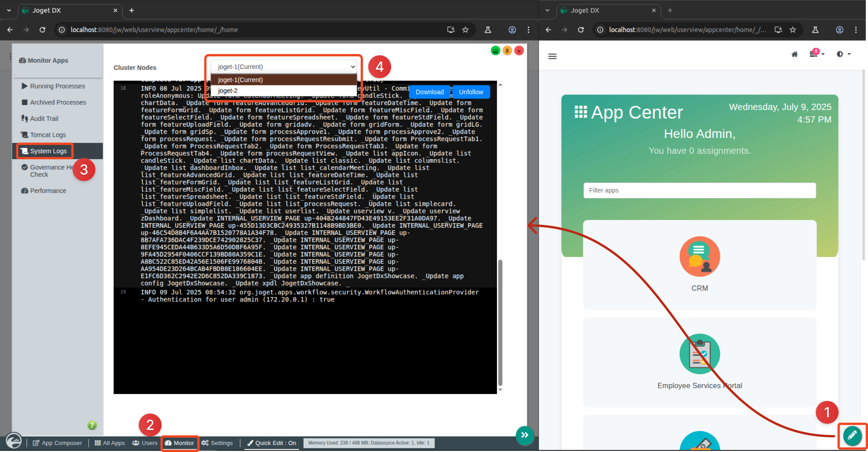Choose joget-2 node option
This screenshot has height=452, width=868.
(x=283, y=91)
